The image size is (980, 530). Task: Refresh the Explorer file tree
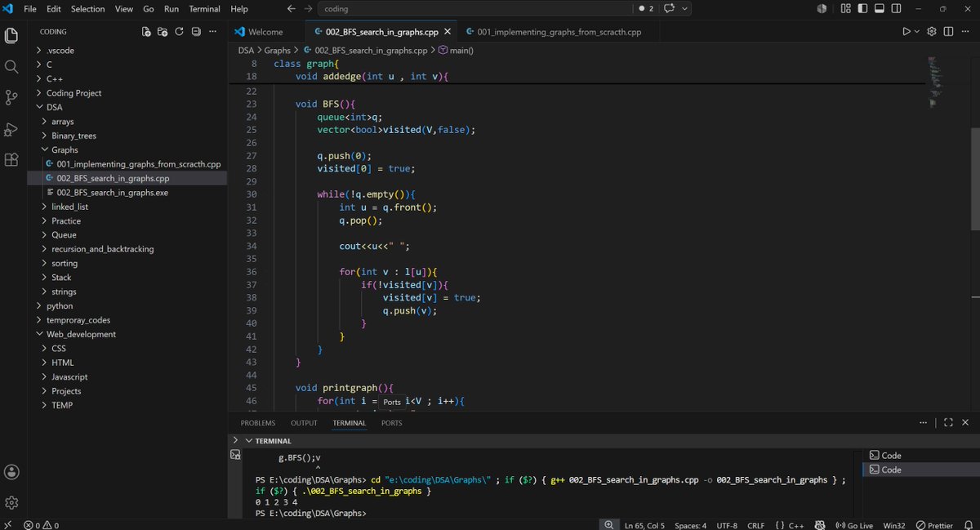pyautogui.click(x=179, y=32)
